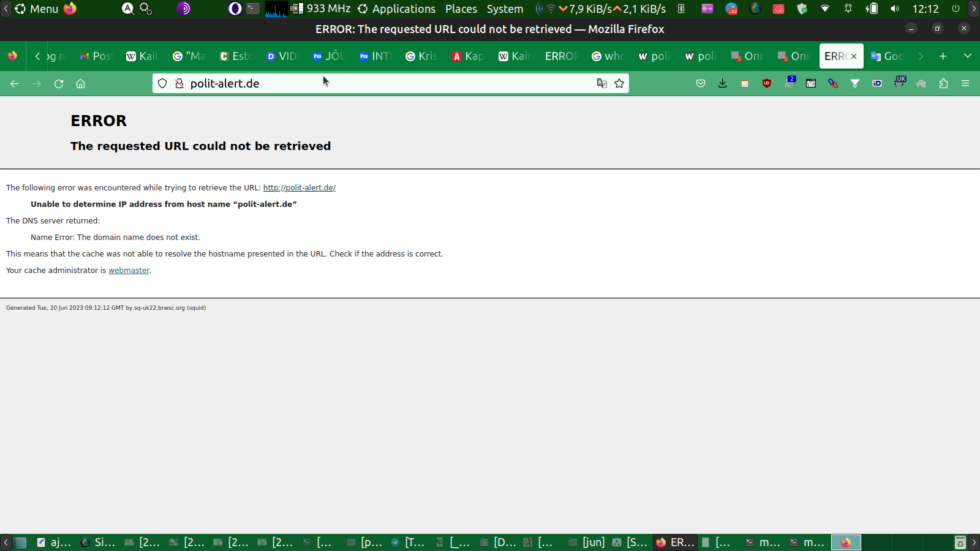Switch to the Gmail 'Post' tab
The height and width of the screenshot is (551, 980).
click(97, 56)
